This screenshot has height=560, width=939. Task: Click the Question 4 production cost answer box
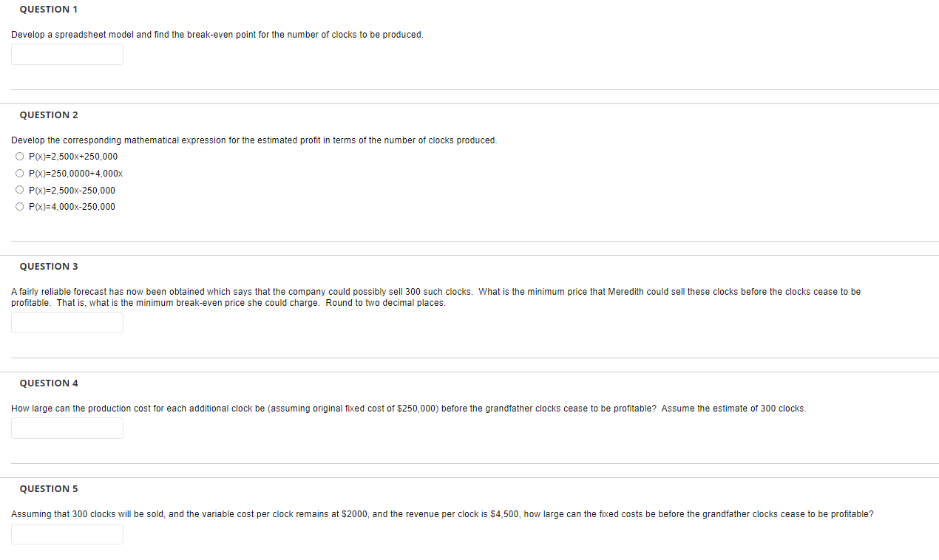[x=67, y=428]
